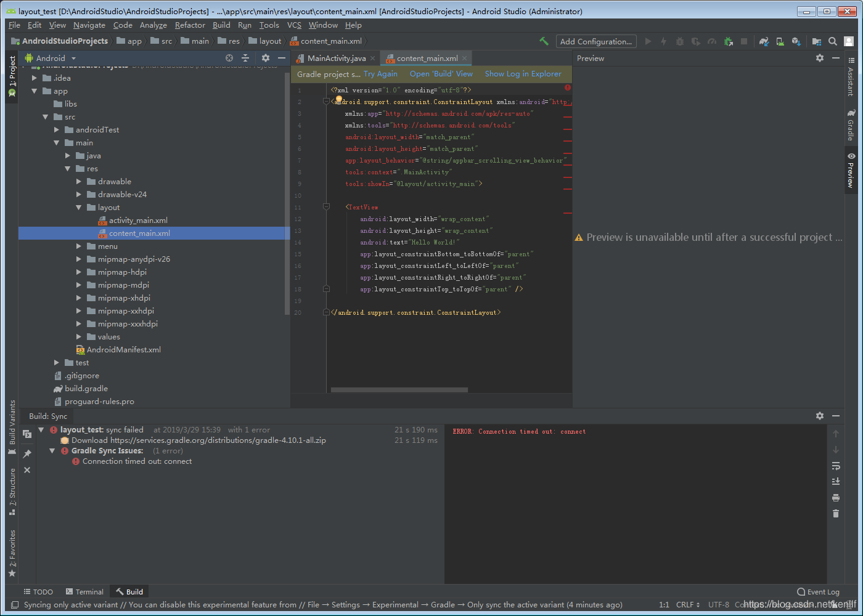This screenshot has height=616, width=863.
Task: Click the disabled Run app play icon
Action: pos(648,41)
